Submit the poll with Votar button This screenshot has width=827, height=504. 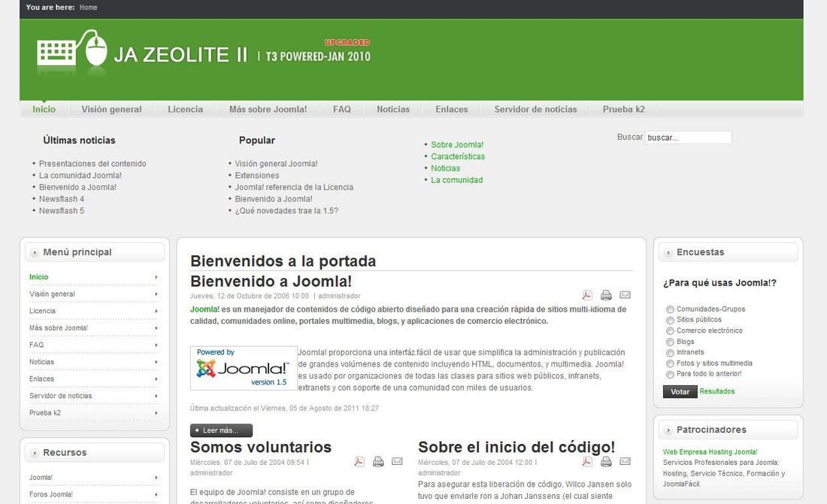(680, 391)
